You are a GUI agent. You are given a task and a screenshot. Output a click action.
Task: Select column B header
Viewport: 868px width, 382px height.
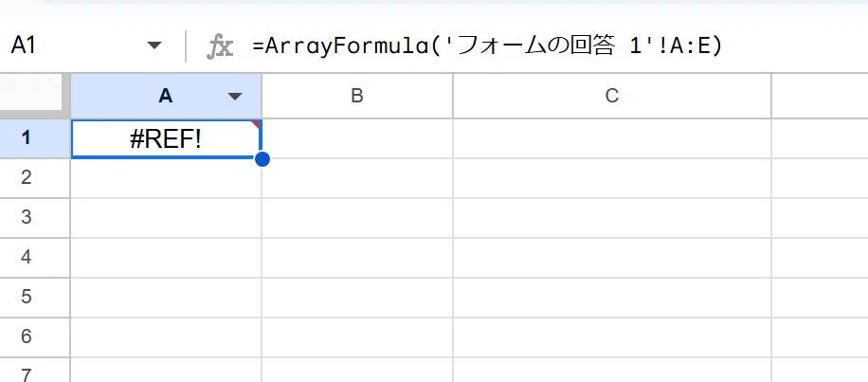357,97
